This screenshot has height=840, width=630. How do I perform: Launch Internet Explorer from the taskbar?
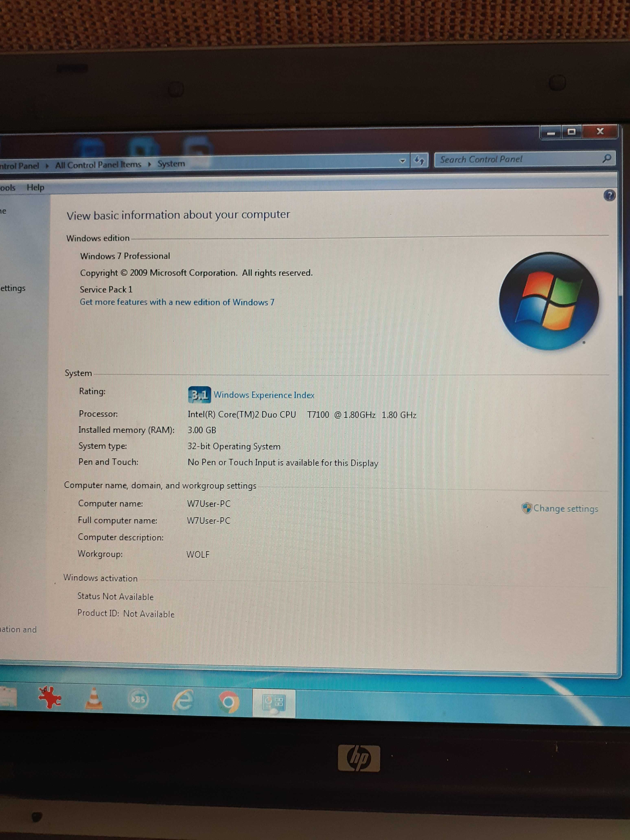(x=183, y=700)
